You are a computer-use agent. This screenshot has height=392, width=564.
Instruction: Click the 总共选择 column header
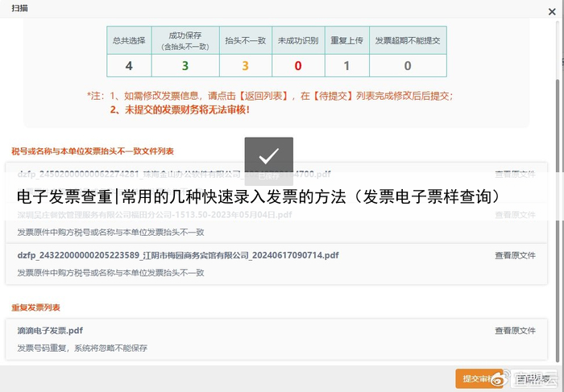point(129,39)
